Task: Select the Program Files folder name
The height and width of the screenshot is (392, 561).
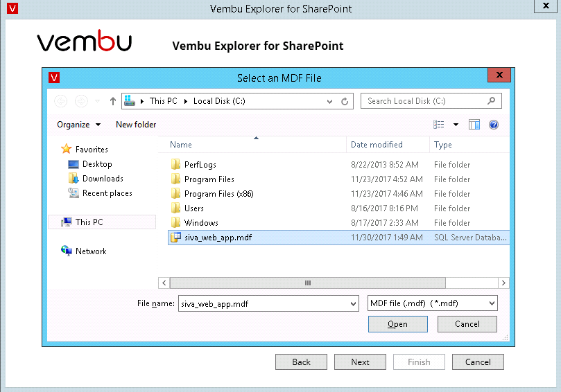Action: point(209,179)
